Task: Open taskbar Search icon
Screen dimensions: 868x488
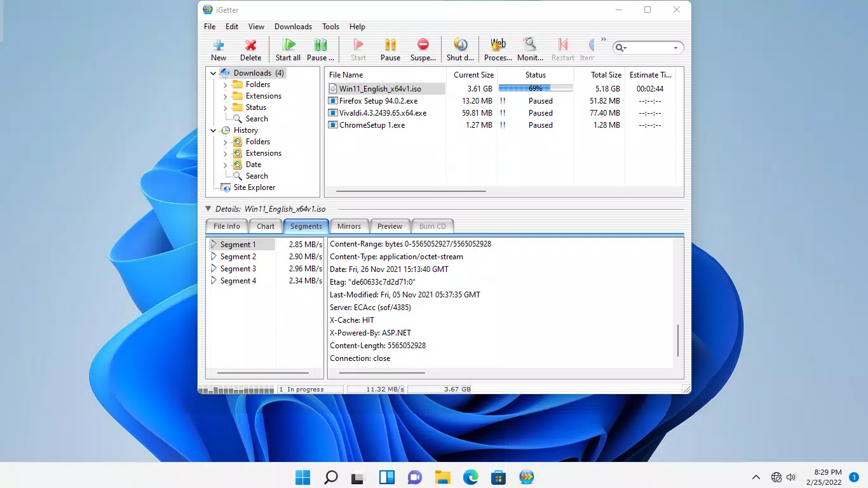Action: click(x=331, y=477)
